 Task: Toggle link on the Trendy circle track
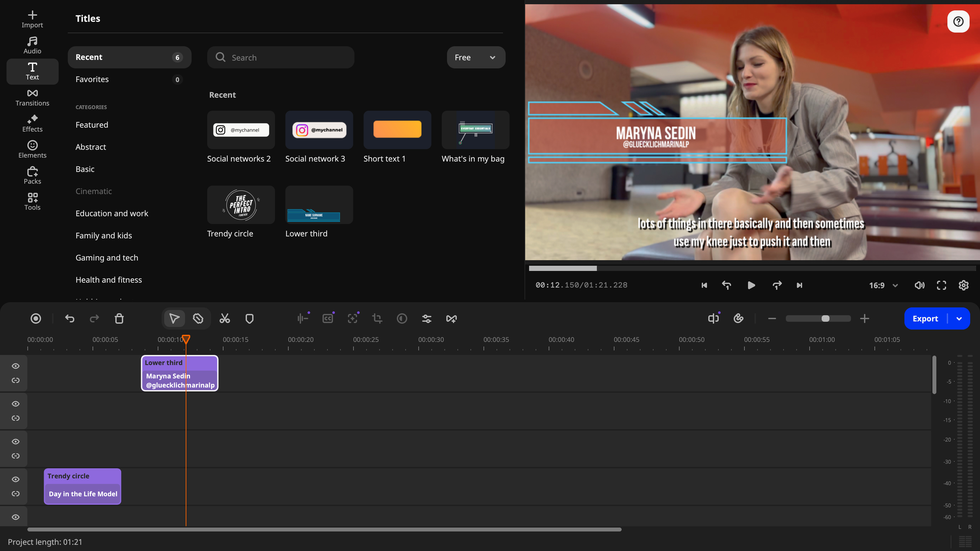coord(16,494)
